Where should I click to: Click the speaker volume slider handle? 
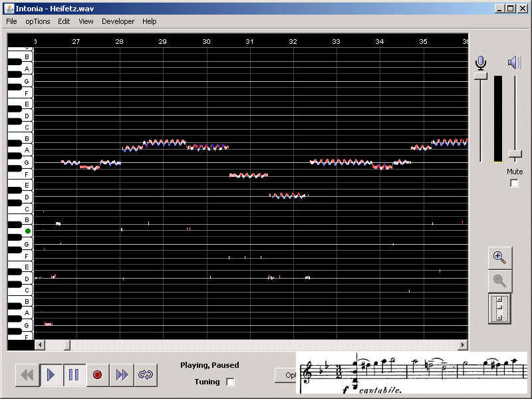click(x=515, y=155)
